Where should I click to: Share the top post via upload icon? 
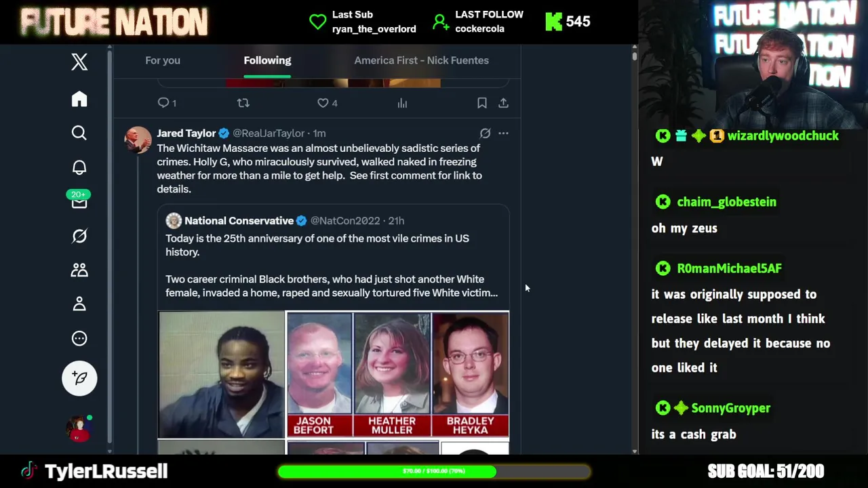point(503,103)
